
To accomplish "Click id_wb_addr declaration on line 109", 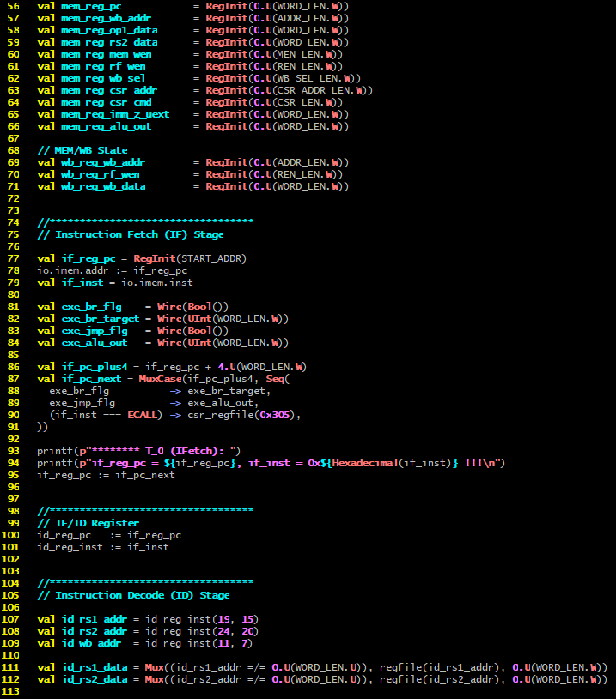I will tap(91, 644).
